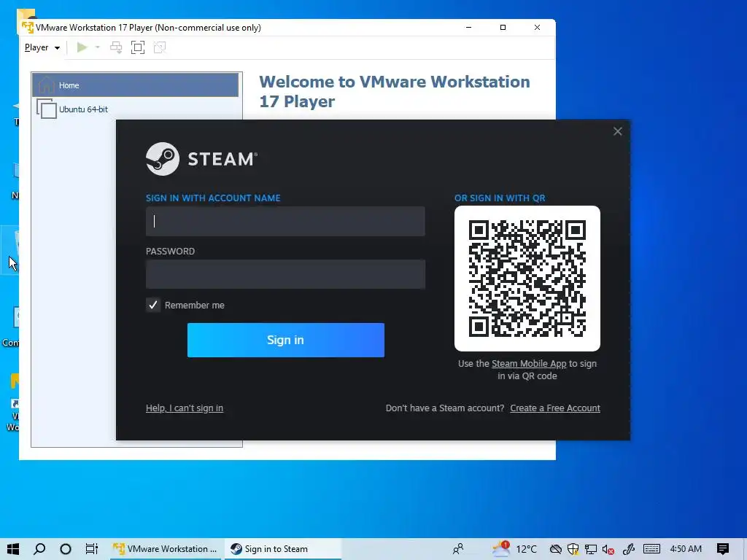
Task: Open network status tray icon
Action: click(x=591, y=549)
